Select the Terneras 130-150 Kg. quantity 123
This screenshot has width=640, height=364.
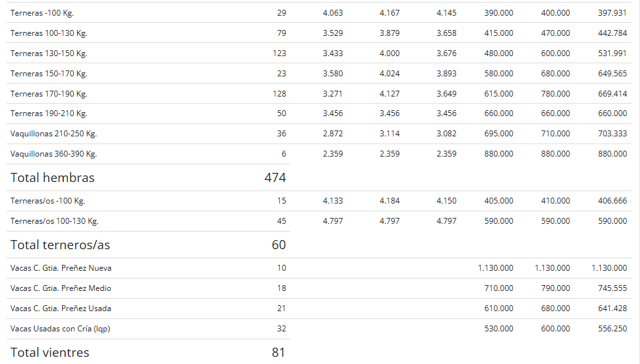(x=280, y=53)
